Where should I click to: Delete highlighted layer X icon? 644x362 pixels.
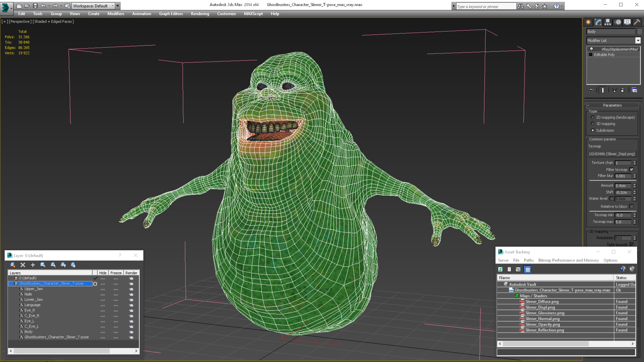[23, 265]
